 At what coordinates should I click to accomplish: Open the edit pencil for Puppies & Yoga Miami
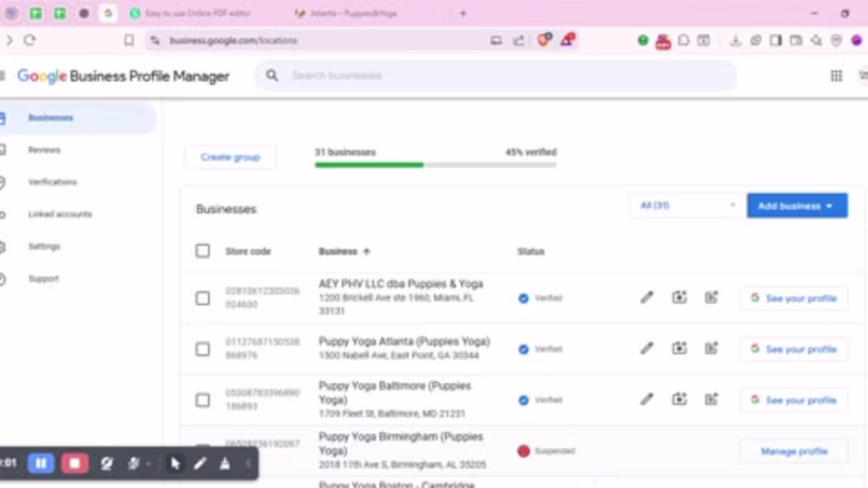646,297
